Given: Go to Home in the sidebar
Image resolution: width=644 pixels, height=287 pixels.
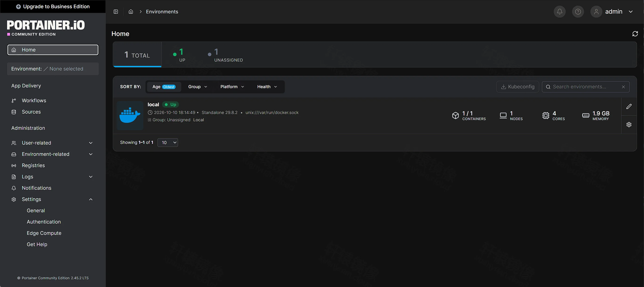Looking at the screenshot, I should 53,50.
